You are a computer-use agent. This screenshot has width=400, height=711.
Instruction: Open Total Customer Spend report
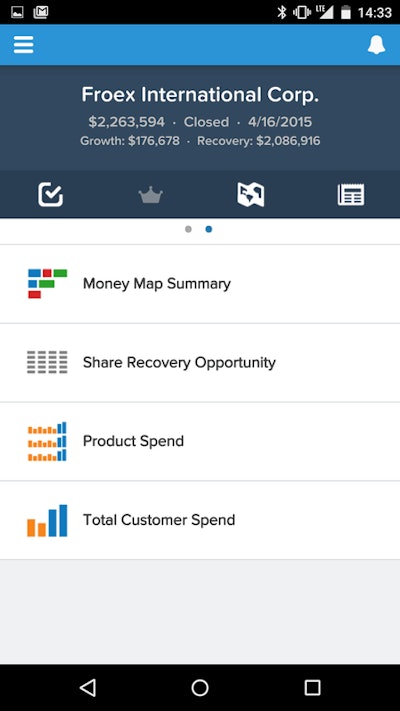200,520
